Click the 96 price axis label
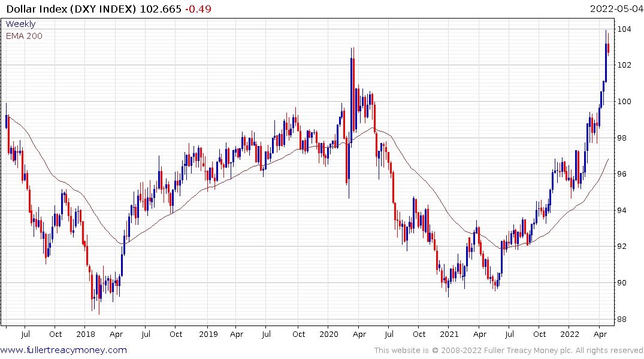644x359 pixels. [622, 174]
